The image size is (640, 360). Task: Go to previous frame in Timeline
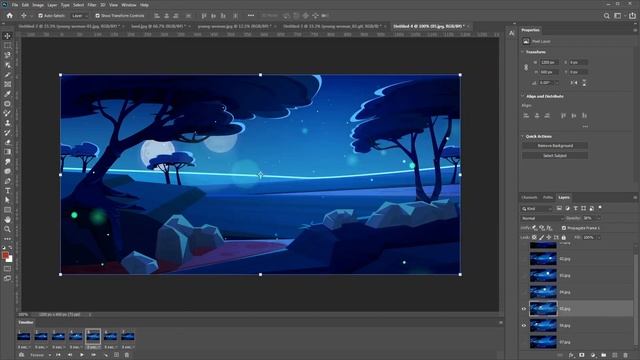coord(70,355)
